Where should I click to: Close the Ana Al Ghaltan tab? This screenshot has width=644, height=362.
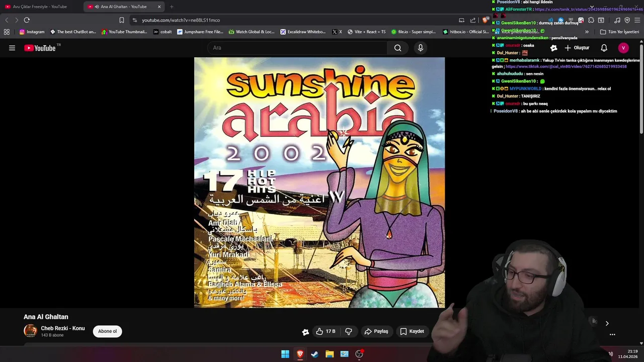pos(159,7)
